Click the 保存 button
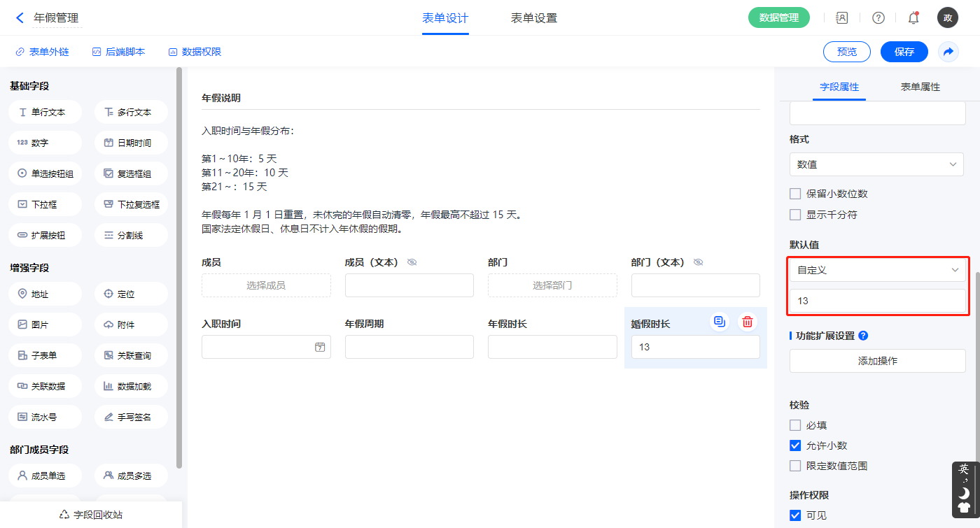This screenshot has width=980, height=528. tap(904, 52)
